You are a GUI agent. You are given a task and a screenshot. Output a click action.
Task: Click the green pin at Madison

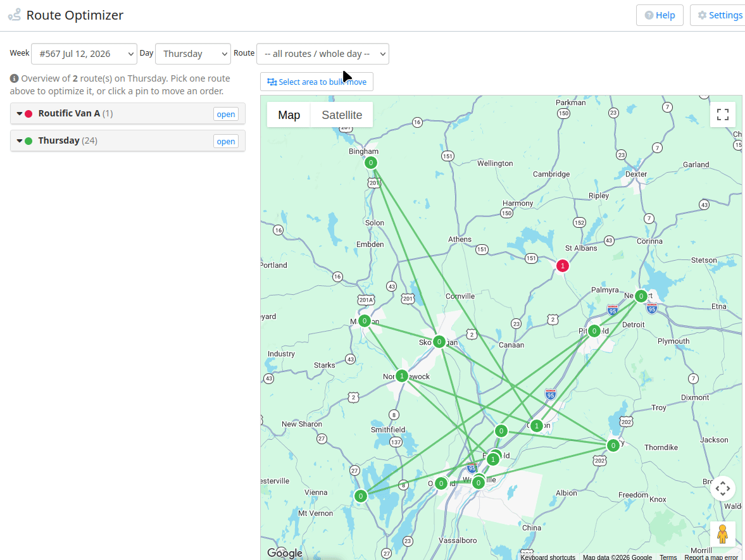365,321
